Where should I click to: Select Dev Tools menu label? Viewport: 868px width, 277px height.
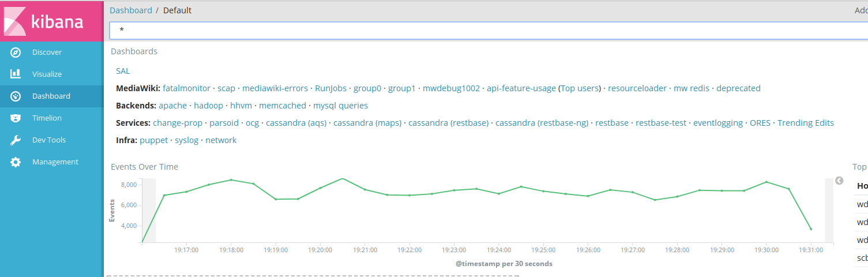coord(49,140)
